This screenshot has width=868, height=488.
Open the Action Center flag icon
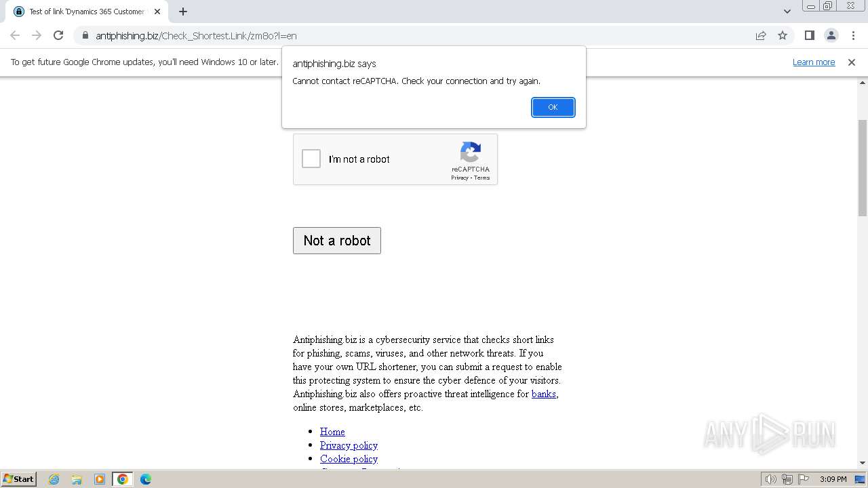804,479
